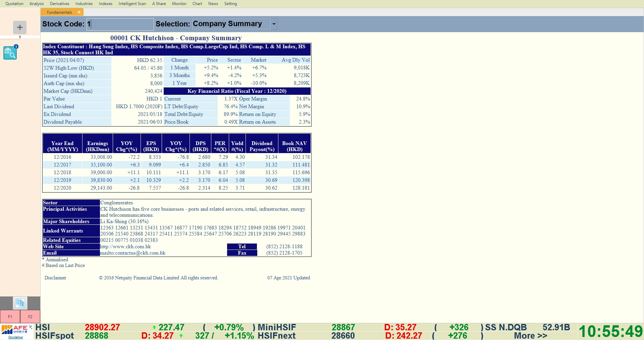Click the Disclaimer link under AFE logo
The width and height of the screenshot is (644, 340).
coord(16,337)
